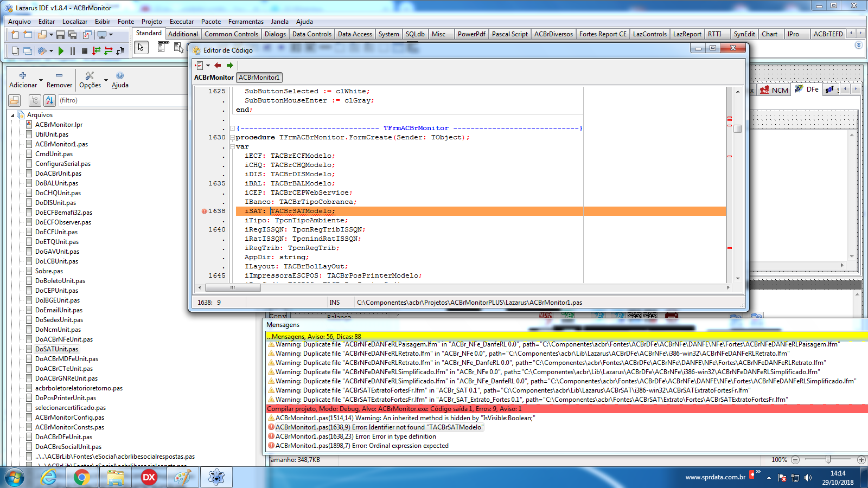Click the Adicionar plus icon in Project Inspector
Image resolution: width=868 pixels, height=488 pixels.
tap(23, 75)
